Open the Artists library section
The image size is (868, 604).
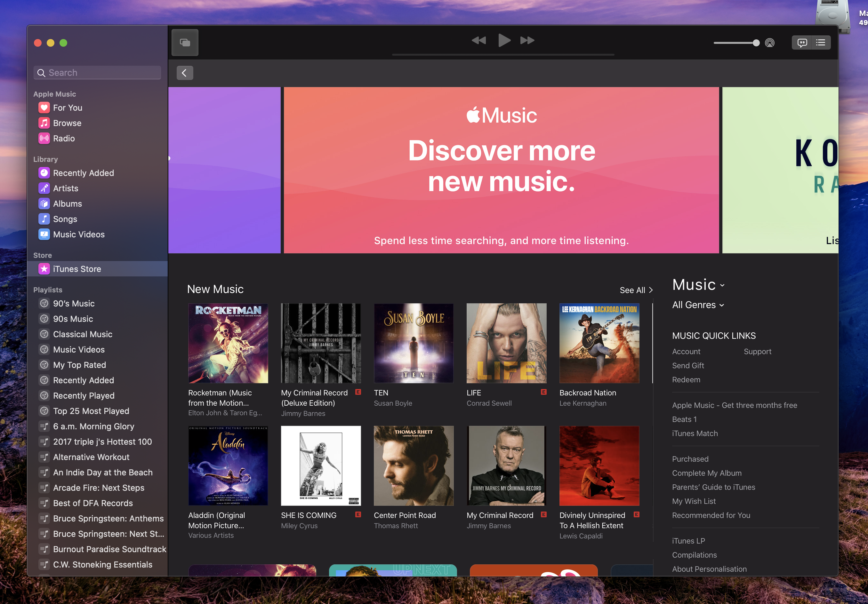click(x=65, y=188)
